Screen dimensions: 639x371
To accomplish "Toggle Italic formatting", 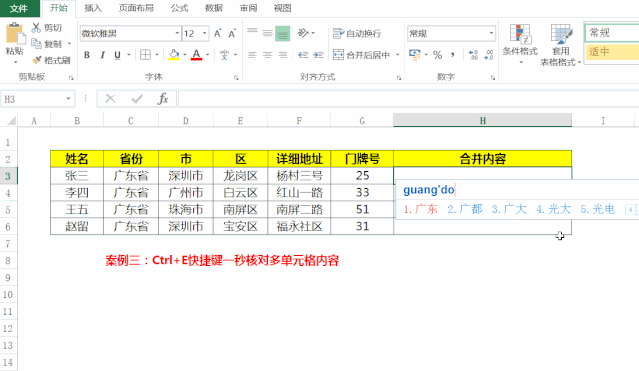I will (102, 55).
